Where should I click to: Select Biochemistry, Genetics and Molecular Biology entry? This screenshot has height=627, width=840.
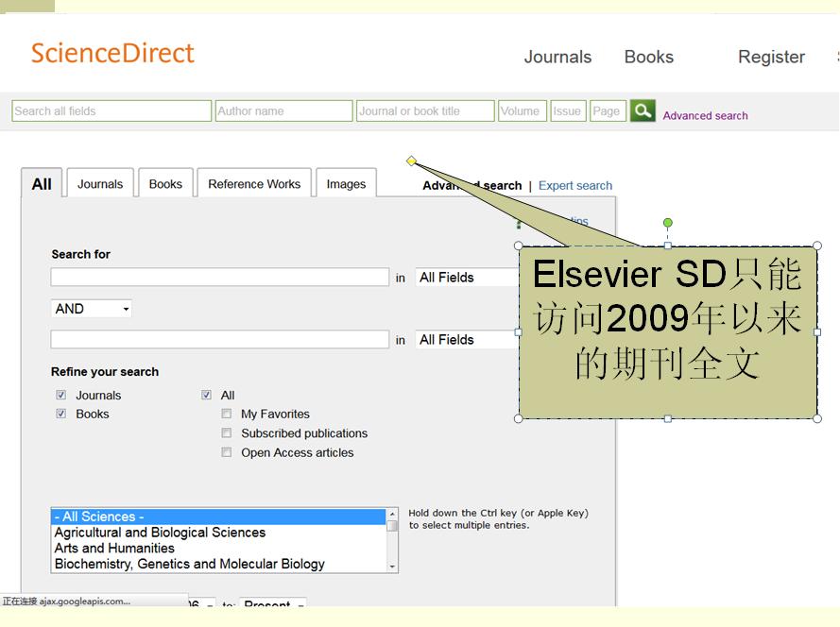[x=218, y=564]
